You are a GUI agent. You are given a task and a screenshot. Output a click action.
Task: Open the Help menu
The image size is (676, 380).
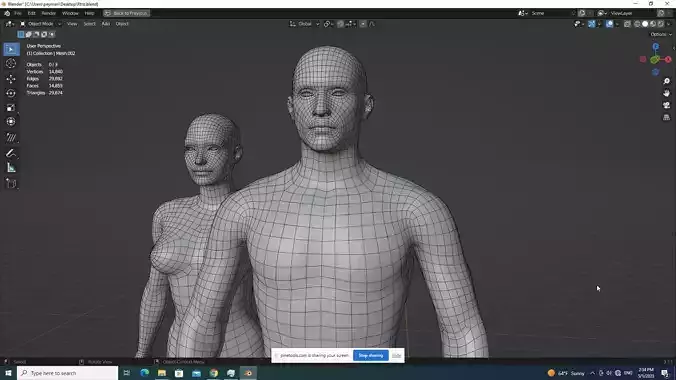(x=89, y=13)
